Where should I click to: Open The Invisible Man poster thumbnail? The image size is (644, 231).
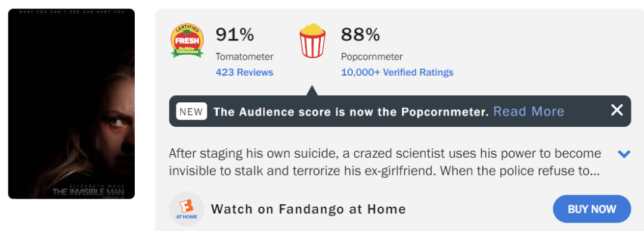[72, 104]
